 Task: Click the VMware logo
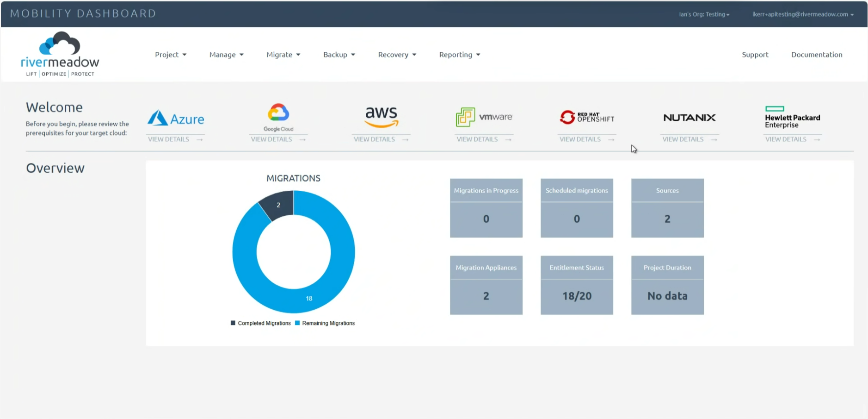[x=484, y=117]
